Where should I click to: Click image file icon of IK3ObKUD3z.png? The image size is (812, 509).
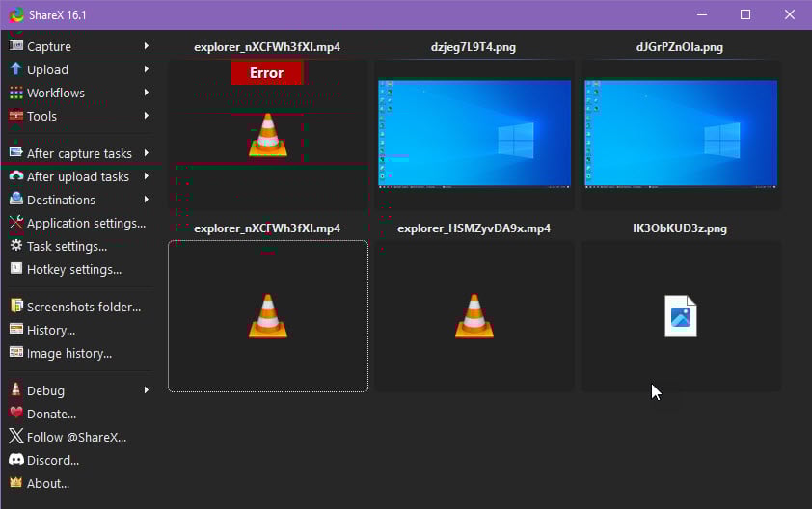(x=681, y=316)
